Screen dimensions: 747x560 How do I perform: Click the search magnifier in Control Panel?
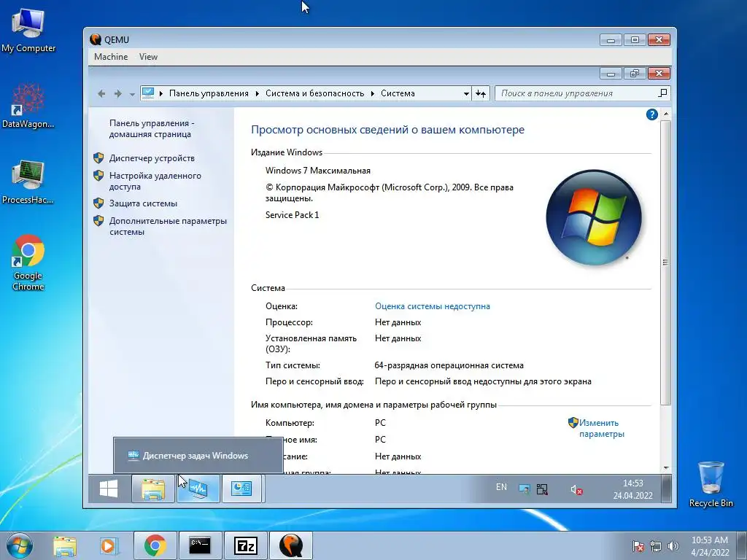[662, 93]
